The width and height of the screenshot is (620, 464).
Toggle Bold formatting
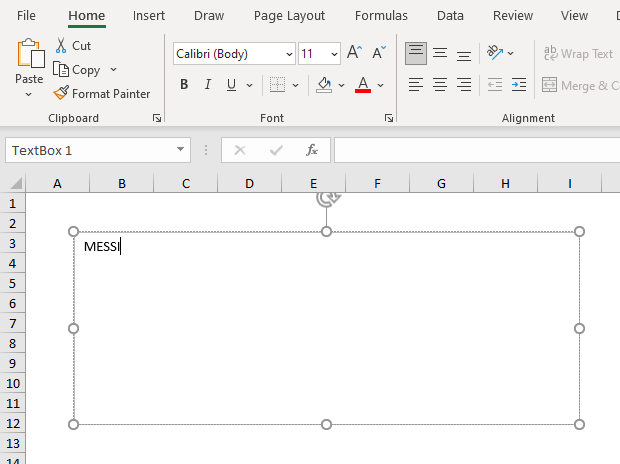click(184, 85)
